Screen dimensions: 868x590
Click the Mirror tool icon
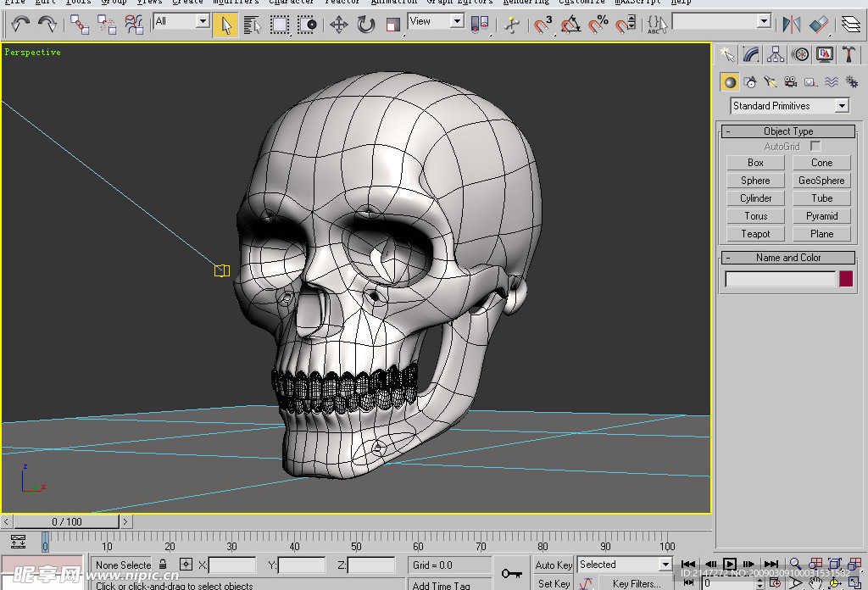tap(791, 25)
